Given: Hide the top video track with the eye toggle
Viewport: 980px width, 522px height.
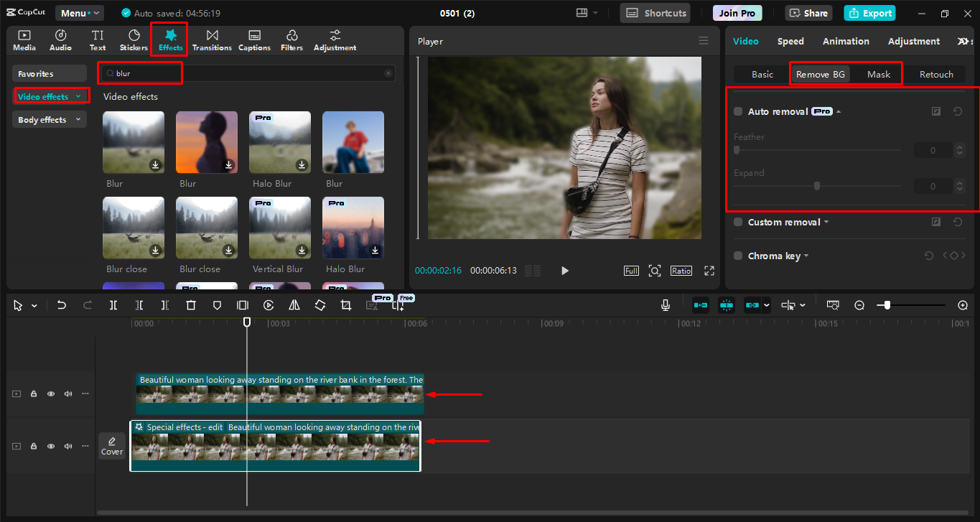Looking at the screenshot, I should tap(50, 393).
